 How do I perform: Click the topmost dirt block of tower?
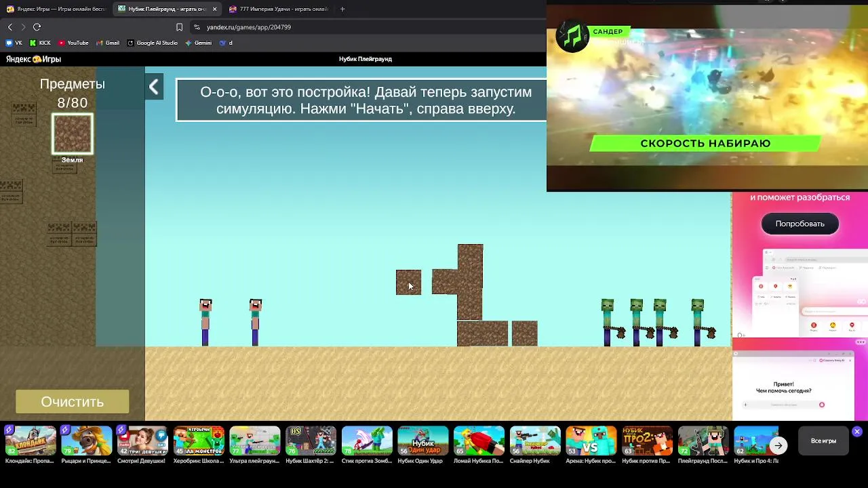coord(471,257)
